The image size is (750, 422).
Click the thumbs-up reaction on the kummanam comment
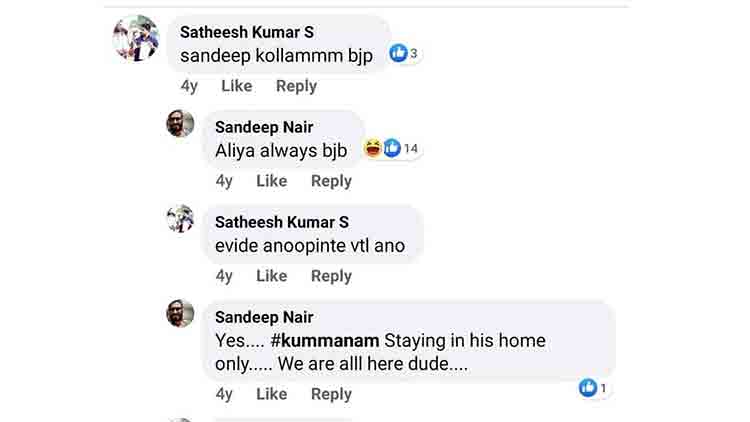click(588, 388)
